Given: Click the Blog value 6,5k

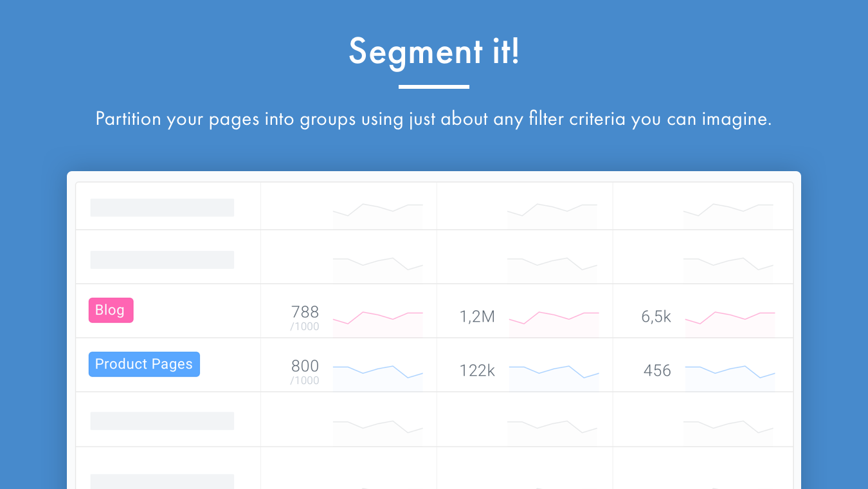Looking at the screenshot, I should tap(656, 317).
